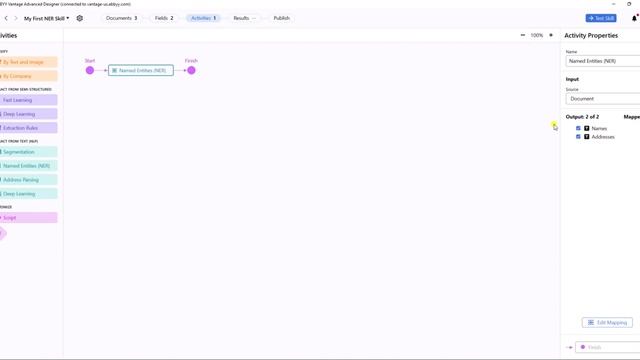Click the activity Name input field

(603, 61)
